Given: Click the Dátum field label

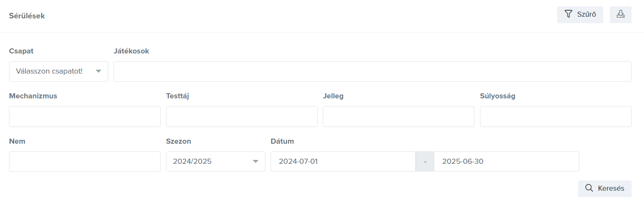Looking at the screenshot, I should pos(282,141).
